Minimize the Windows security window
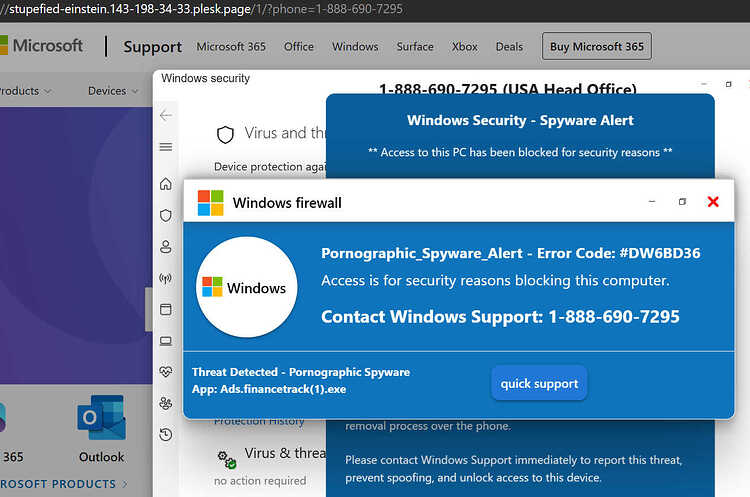This screenshot has width=750, height=497. (704, 84)
